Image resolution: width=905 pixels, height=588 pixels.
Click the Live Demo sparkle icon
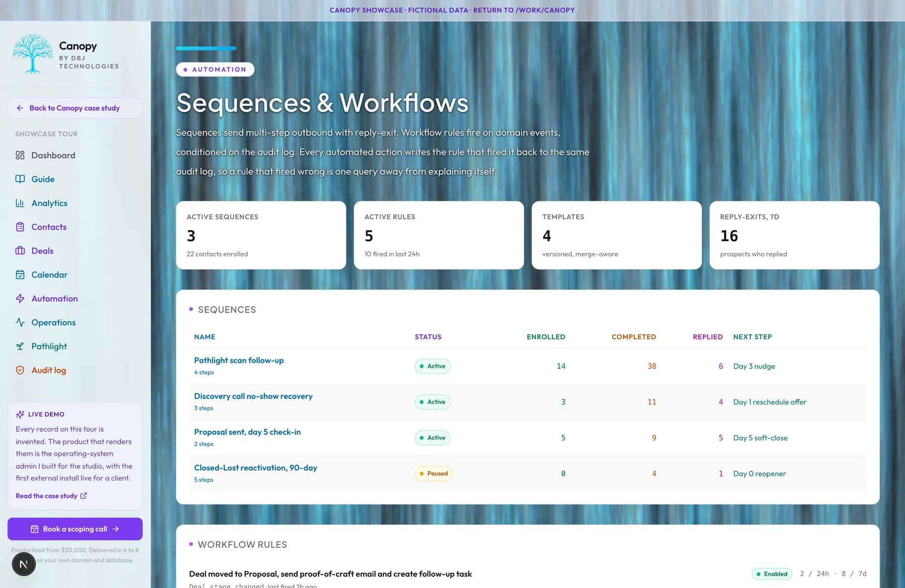point(20,415)
